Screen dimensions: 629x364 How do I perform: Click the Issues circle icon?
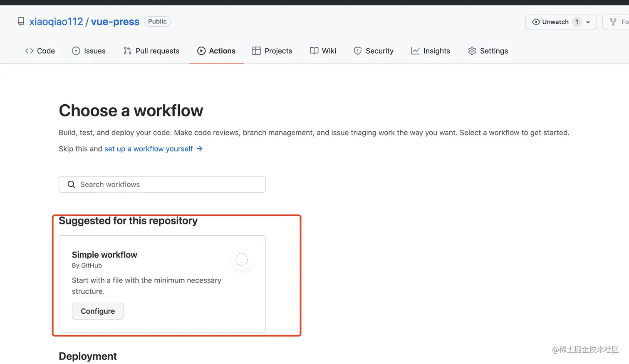76,51
